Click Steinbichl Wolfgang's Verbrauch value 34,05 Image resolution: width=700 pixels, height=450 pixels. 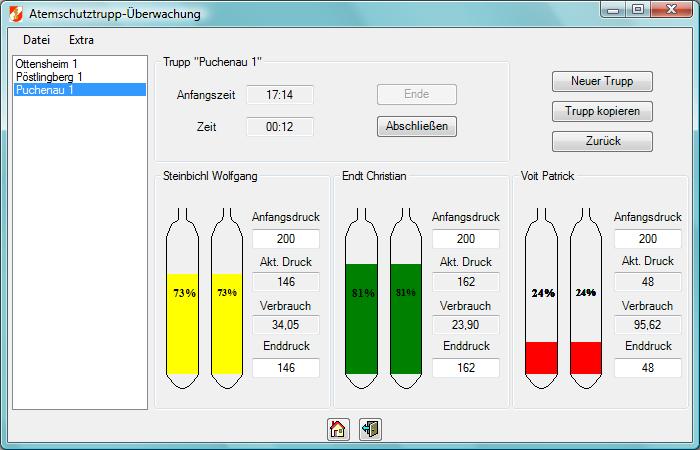tap(286, 325)
